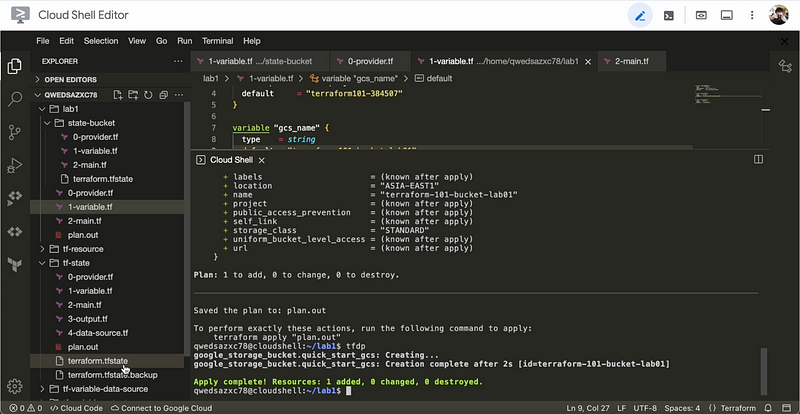Open the header more options menu
This screenshot has width=800, height=414.
(752, 15)
